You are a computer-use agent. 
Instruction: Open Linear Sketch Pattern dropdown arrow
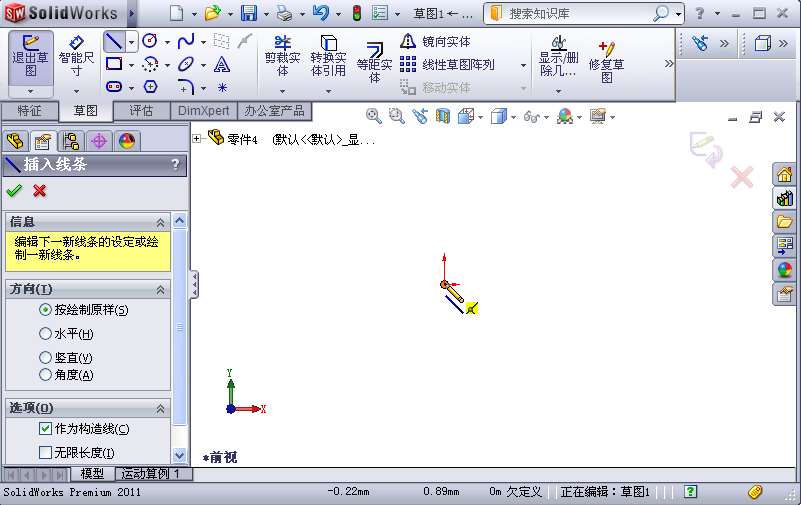(523, 65)
